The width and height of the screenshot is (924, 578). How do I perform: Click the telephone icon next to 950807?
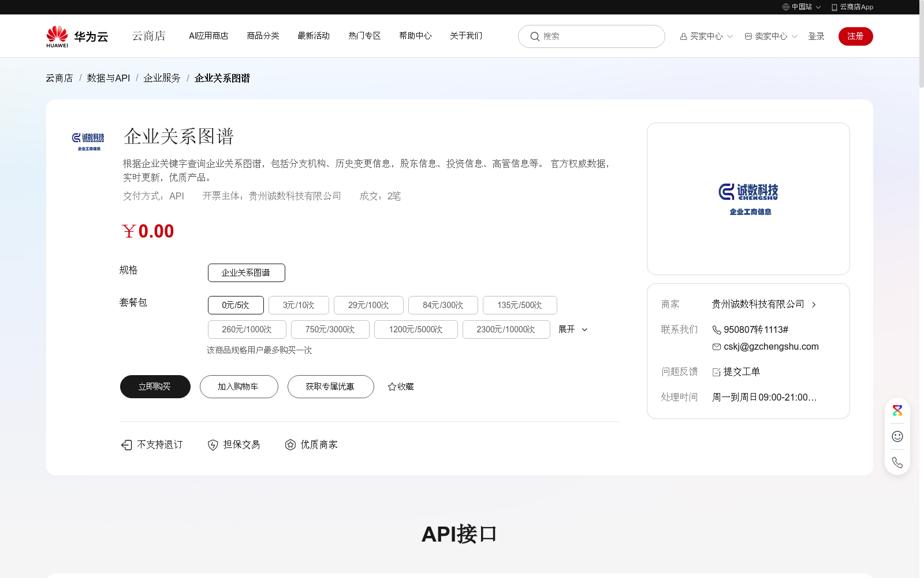point(716,330)
